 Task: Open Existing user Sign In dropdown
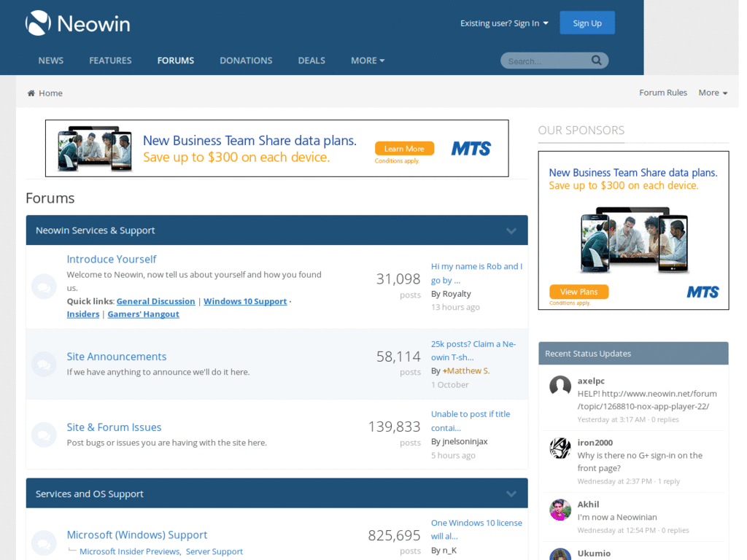coord(504,23)
